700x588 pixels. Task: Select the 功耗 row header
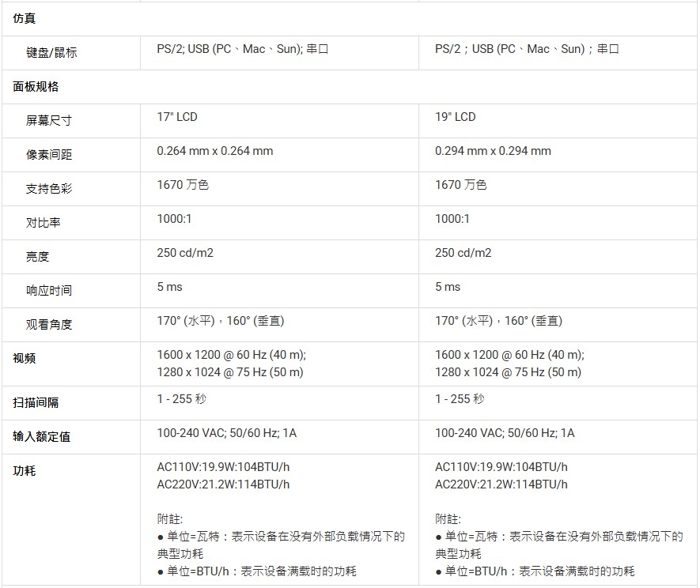[24, 471]
